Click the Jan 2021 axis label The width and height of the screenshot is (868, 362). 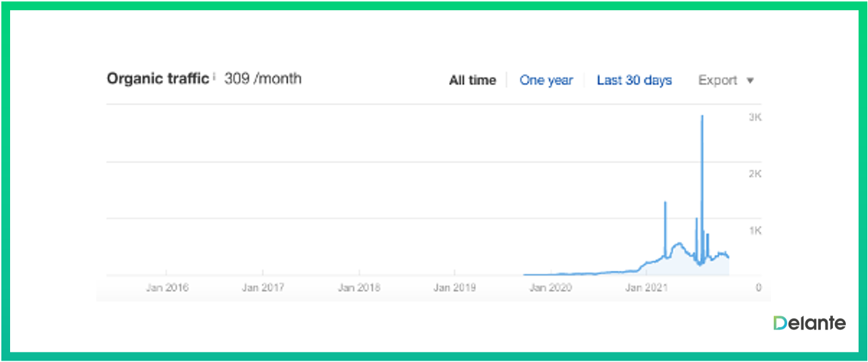click(646, 288)
